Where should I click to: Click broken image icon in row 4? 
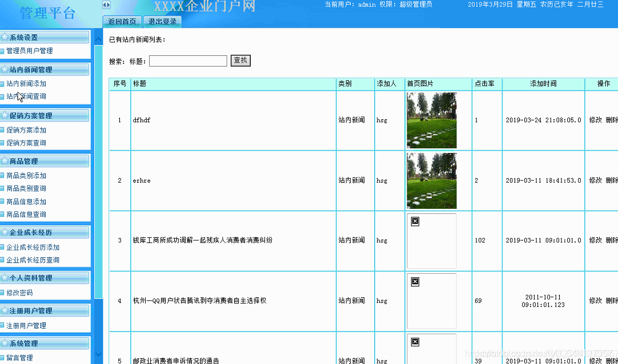click(415, 282)
